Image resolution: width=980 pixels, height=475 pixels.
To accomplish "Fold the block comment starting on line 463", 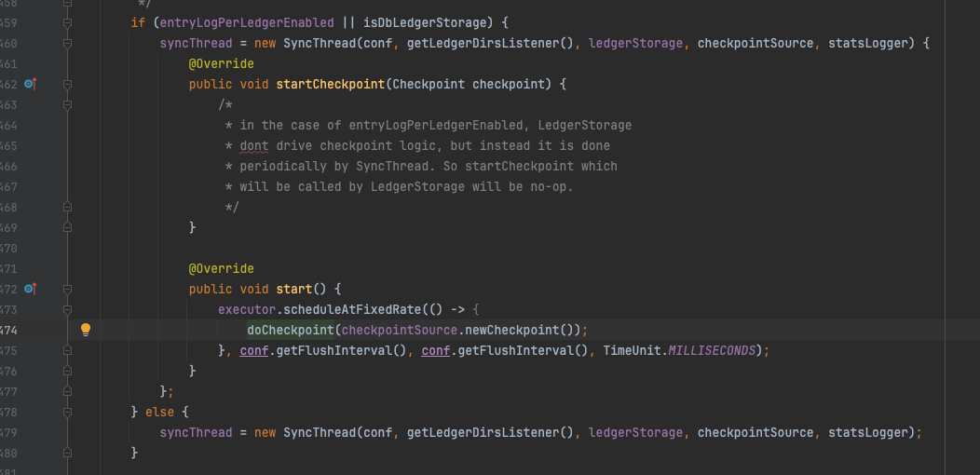I will point(67,105).
